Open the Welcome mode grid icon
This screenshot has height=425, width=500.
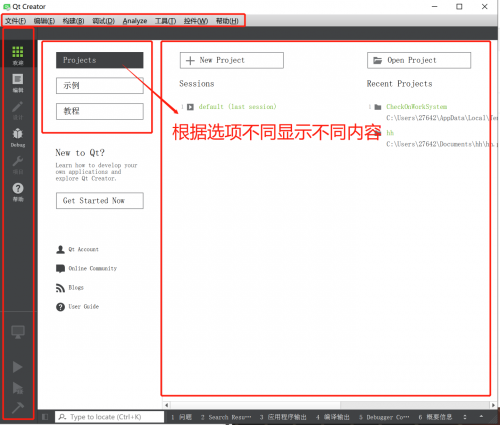18,54
